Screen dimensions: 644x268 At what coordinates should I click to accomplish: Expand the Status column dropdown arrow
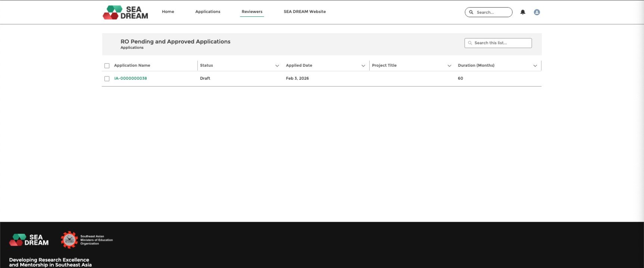[x=277, y=66]
